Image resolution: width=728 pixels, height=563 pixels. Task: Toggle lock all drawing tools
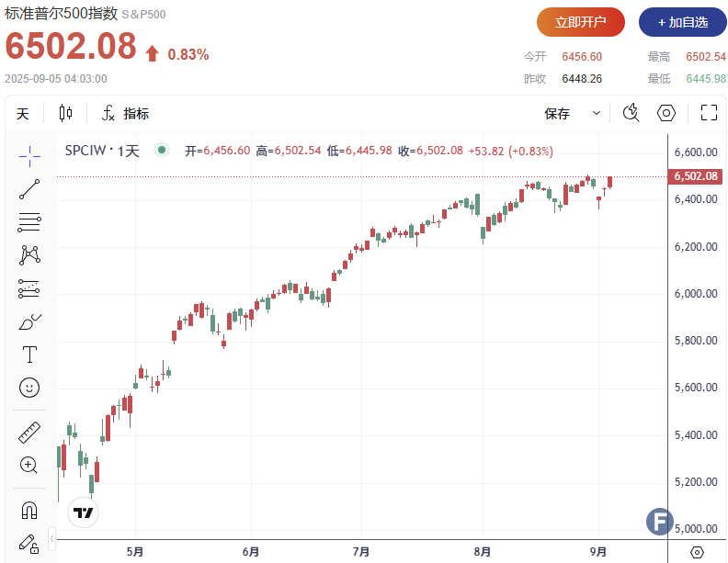click(x=29, y=542)
